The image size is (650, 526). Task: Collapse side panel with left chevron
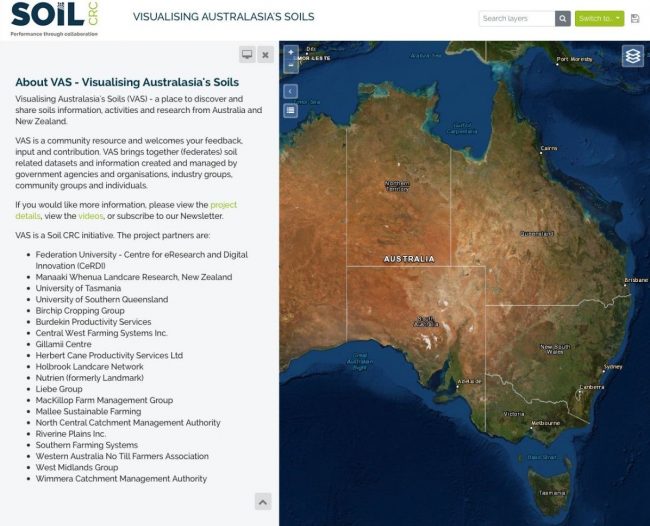coord(291,91)
